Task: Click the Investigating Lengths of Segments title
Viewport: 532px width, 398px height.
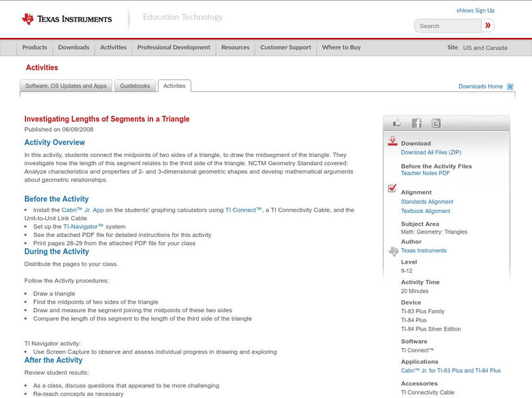Action: tap(107, 119)
